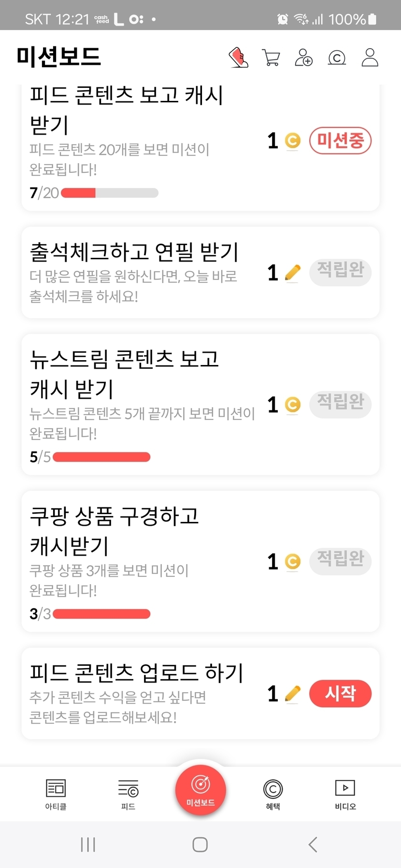
Task: Switch to the 피드 tab
Action: pyautogui.click(x=128, y=794)
